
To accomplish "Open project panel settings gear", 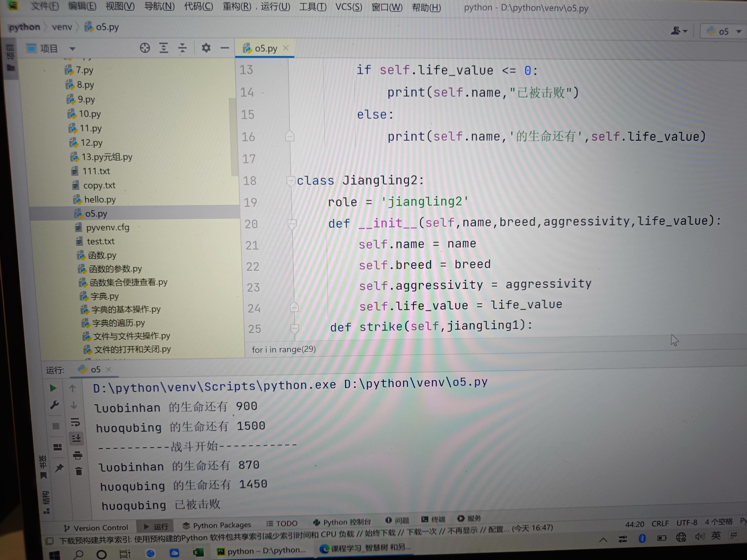I will tap(206, 48).
